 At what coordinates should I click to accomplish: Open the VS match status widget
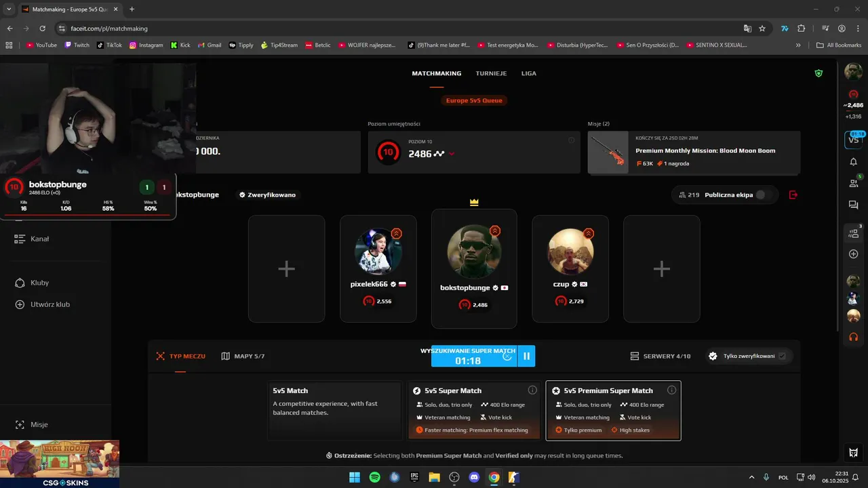pos(854,139)
